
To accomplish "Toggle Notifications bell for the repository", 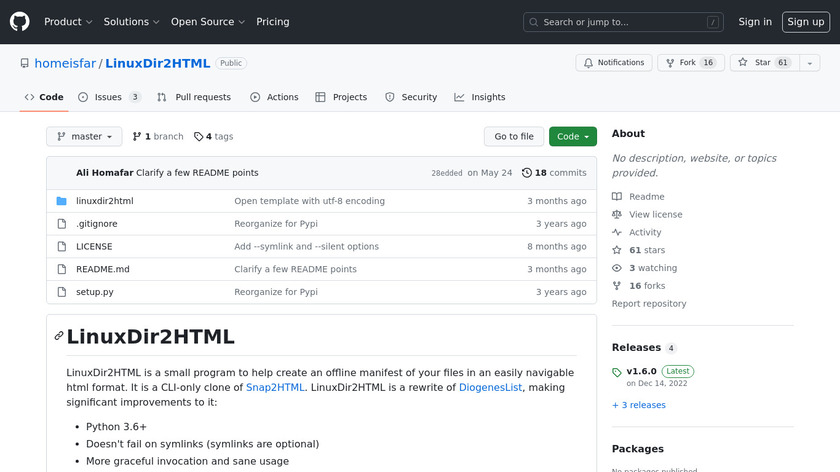I will pyautogui.click(x=613, y=63).
